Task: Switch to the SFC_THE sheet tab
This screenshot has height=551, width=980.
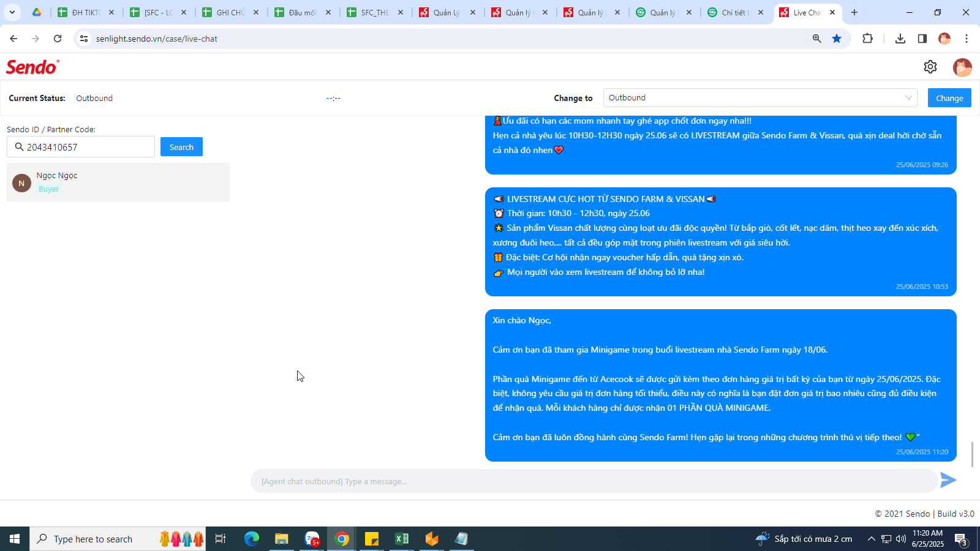Action: tap(375, 12)
